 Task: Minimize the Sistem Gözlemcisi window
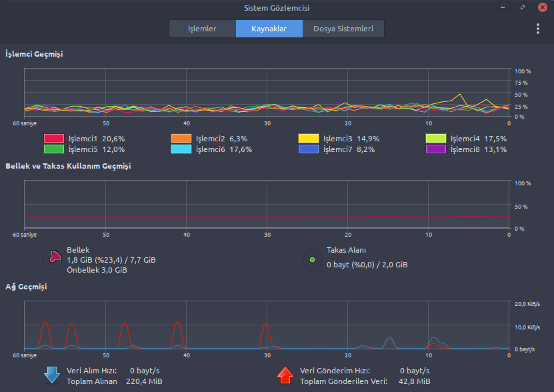point(503,7)
